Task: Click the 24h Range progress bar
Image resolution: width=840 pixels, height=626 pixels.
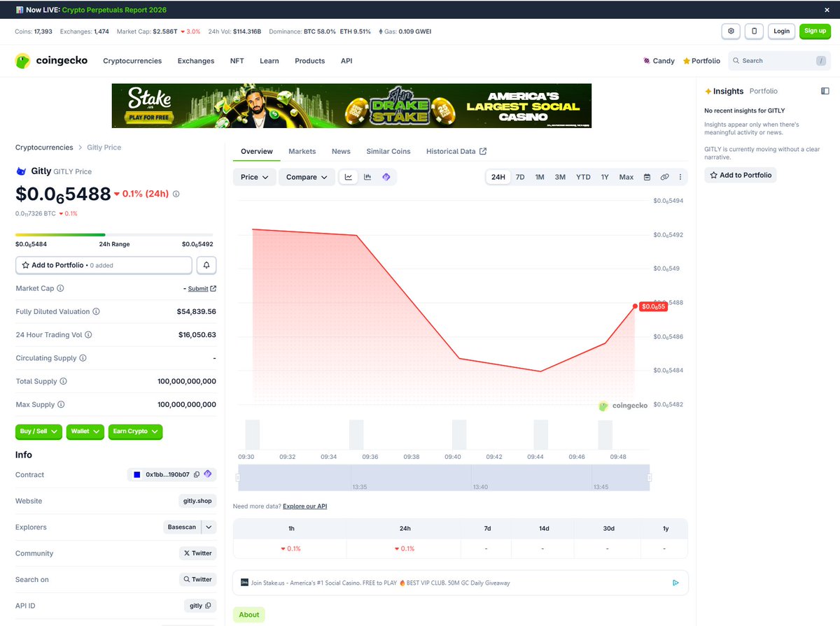Action: point(114,235)
